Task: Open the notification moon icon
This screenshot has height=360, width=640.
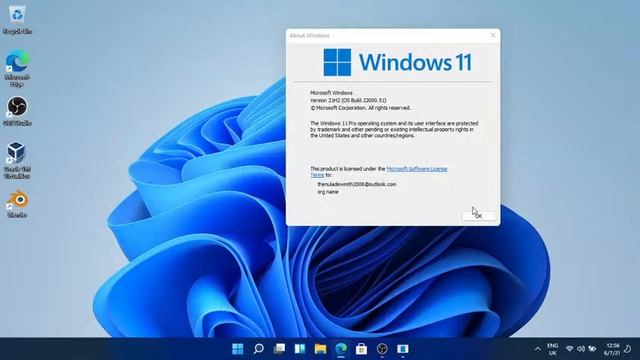Action: (628, 349)
